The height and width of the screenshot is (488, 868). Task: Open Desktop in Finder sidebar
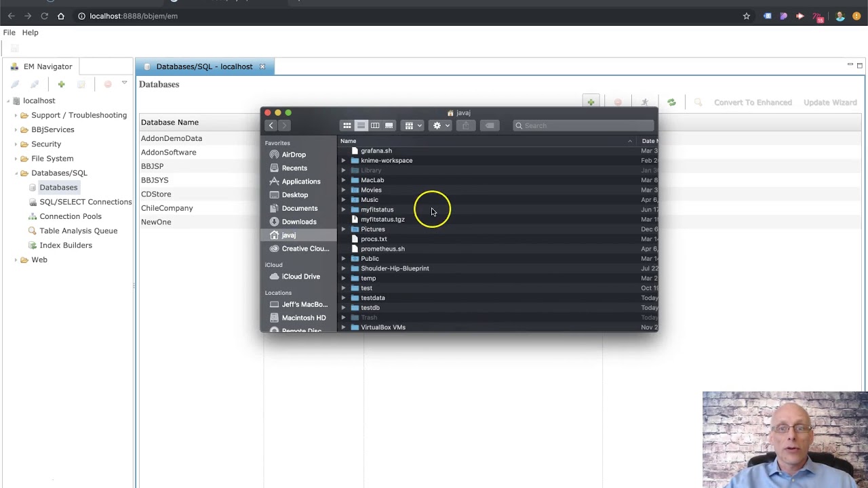tap(295, 195)
